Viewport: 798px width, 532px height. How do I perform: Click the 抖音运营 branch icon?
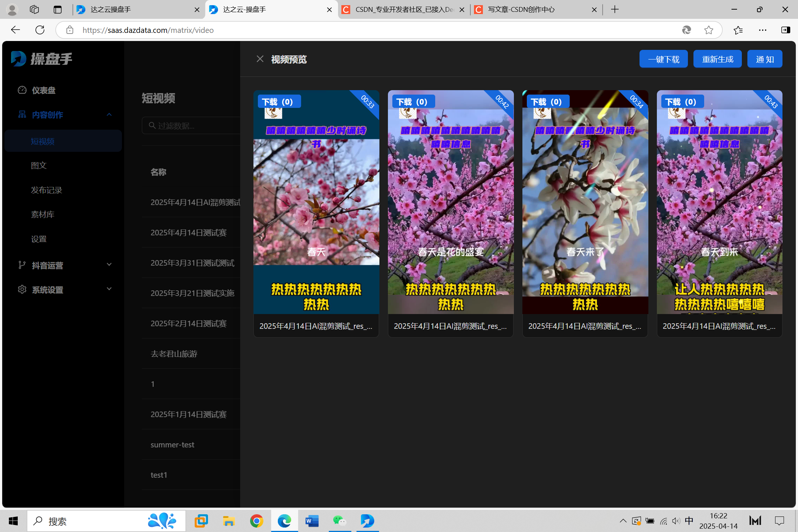point(22,265)
